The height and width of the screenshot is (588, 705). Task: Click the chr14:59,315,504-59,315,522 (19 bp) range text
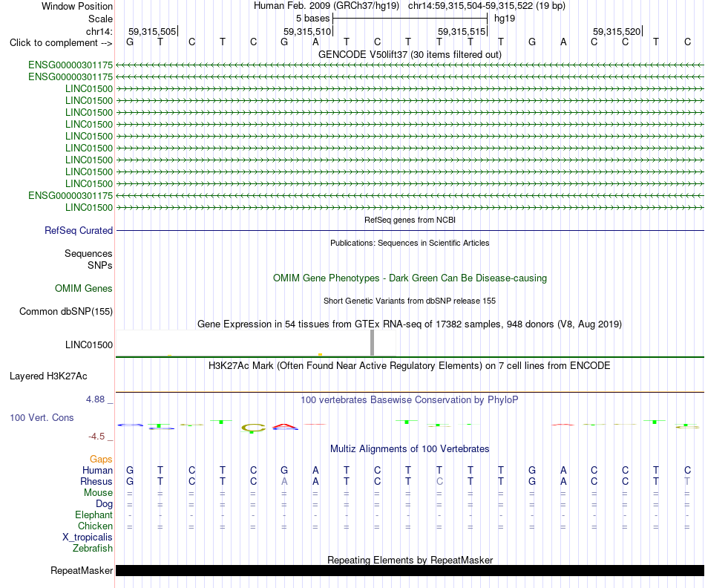point(487,6)
